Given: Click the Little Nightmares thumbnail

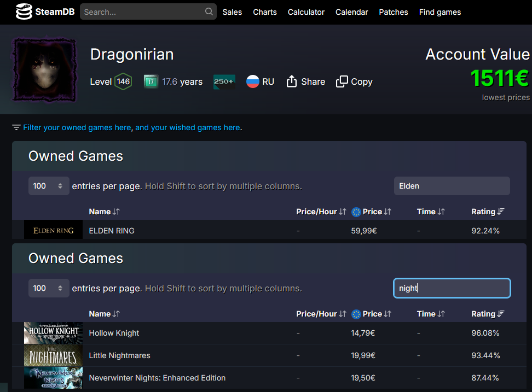Looking at the screenshot, I should (x=53, y=355).
